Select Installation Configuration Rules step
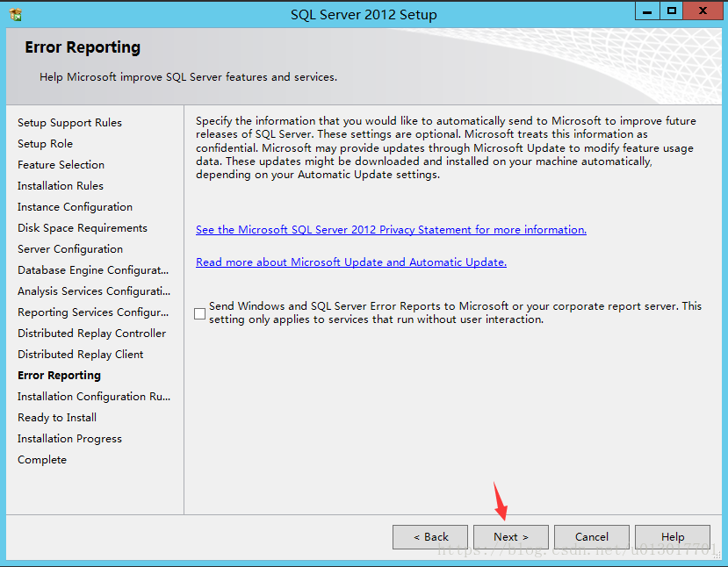This screenshot has width=728, height=567. point(94,396)
